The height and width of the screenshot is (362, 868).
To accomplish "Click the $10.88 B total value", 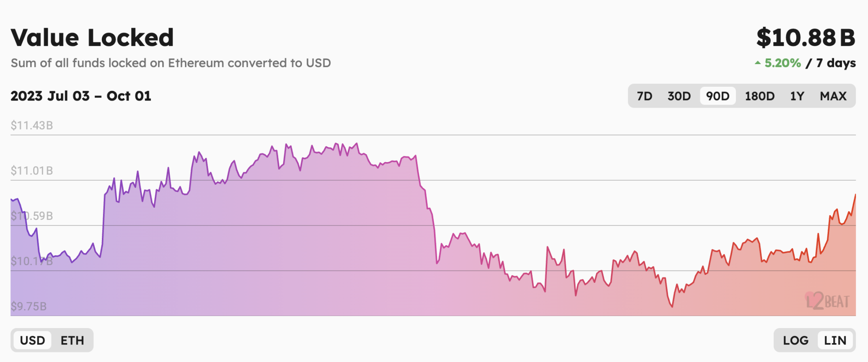I will point(806,37).
